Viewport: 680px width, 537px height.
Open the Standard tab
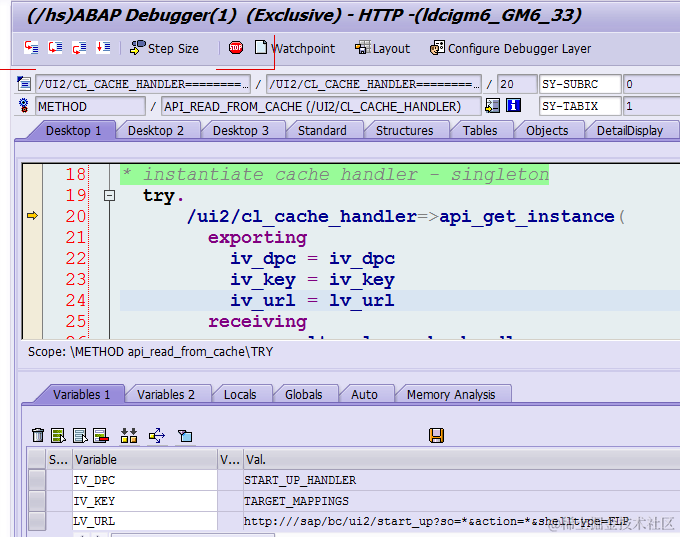tap(322, 131)
